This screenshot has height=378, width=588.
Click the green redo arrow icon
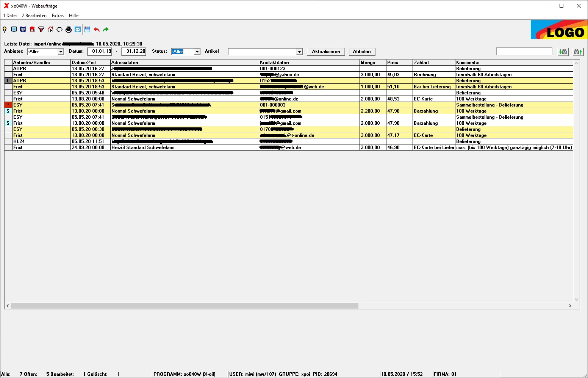click(106, 30)
